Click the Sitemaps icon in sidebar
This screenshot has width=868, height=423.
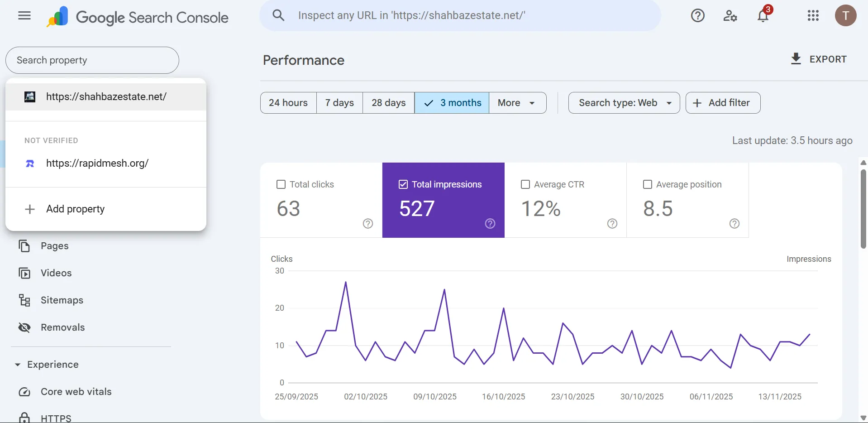pos(24,300)
